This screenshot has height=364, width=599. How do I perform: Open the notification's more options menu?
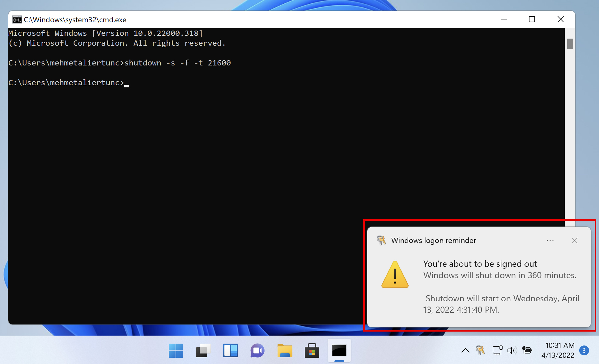click(550, 241)
